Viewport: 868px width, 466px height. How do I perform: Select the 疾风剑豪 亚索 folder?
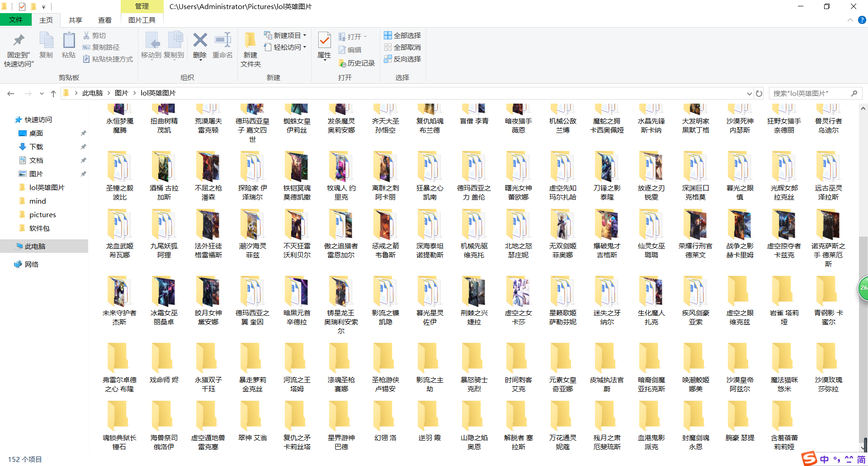696,301
